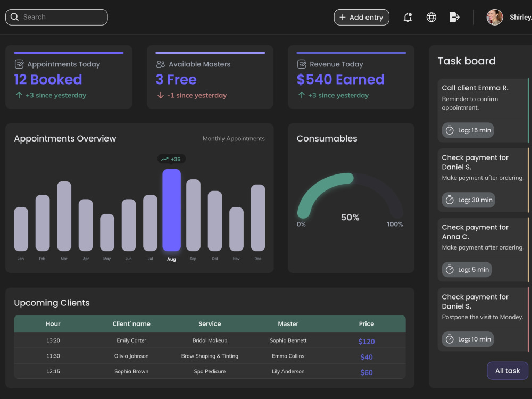Sort by the Master column header
The image size is (532, 399).
[x=288, y=323]
